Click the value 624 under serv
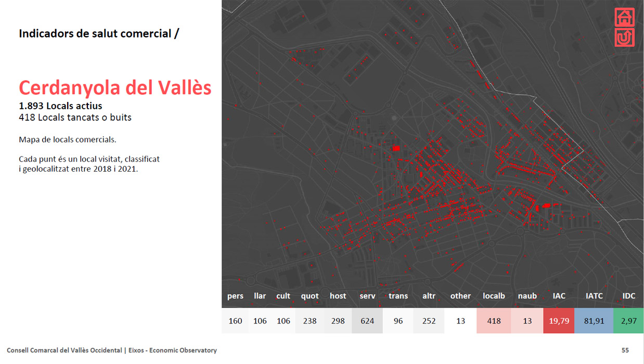The height and width of the screenshot is (364, 644). coord(367,321)
